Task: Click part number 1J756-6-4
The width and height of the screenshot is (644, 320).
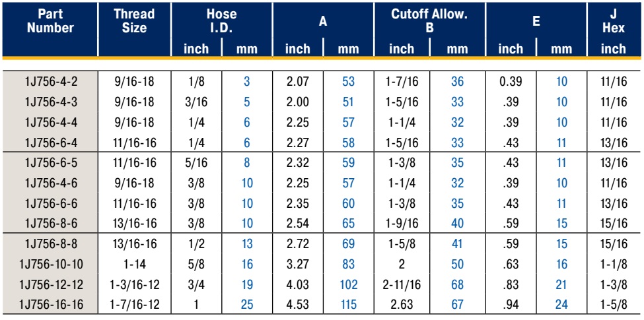Action: pyautogui.click(x=51, y=143)
